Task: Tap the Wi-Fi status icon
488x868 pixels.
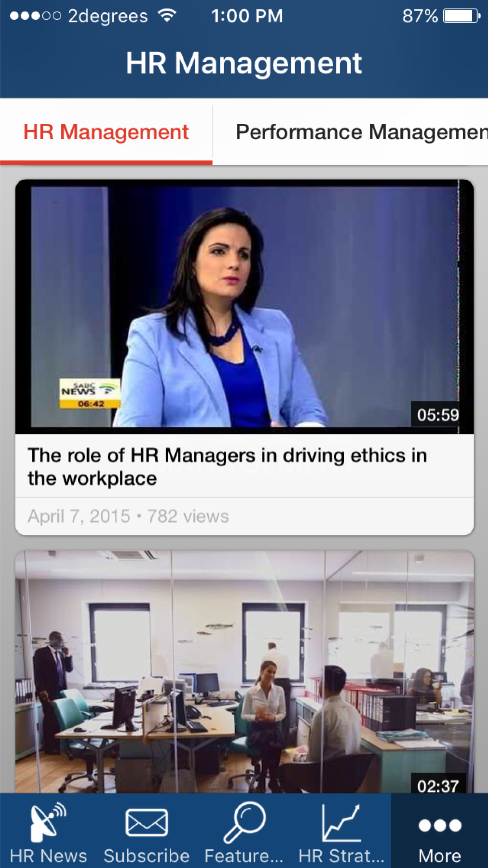Action: click(x=167, y=16)
